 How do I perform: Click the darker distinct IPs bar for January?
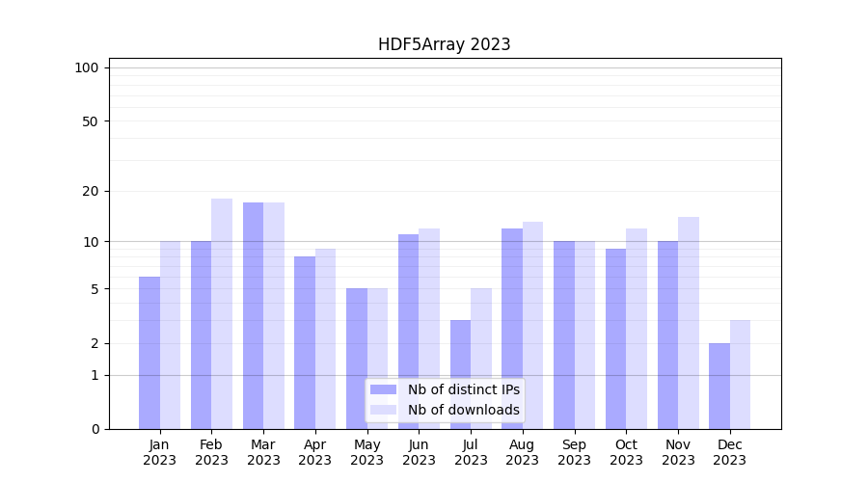pyautogui.click(x=149, y=353)
